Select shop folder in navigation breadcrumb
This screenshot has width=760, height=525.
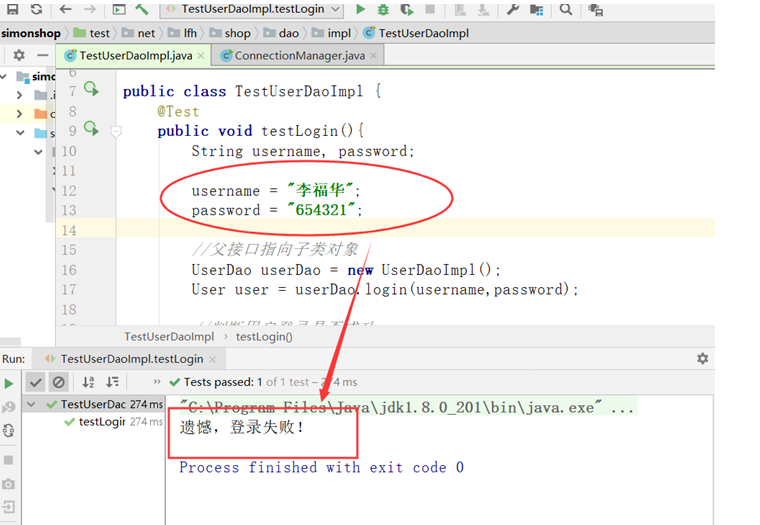point(230,33)
